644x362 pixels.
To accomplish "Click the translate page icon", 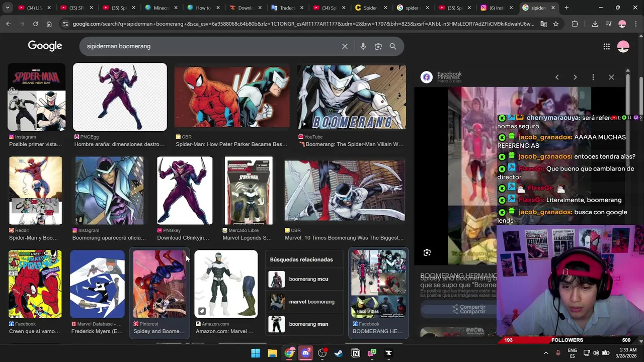I will pyautogui.click(x=543, y=24).
